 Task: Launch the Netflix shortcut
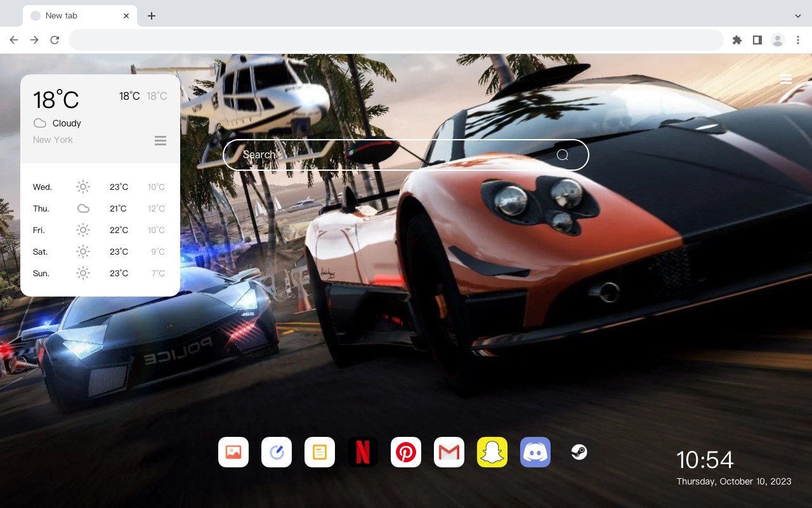pyautogui.click(x=363, y=452)
